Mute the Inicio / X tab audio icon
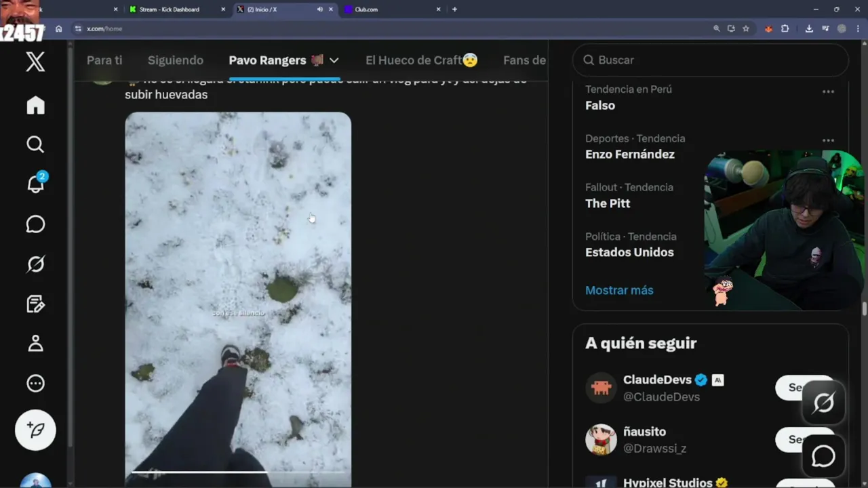 (x=320, y=9)
